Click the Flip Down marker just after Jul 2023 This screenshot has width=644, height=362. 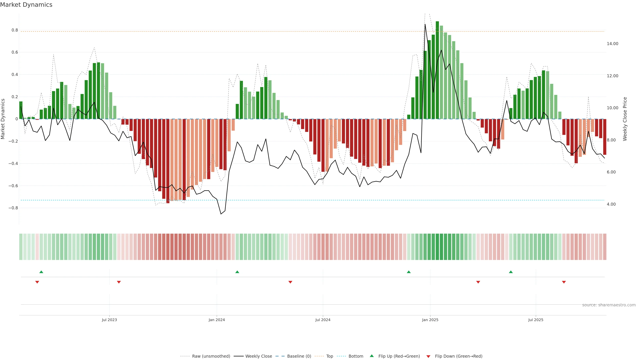(119, 282)
